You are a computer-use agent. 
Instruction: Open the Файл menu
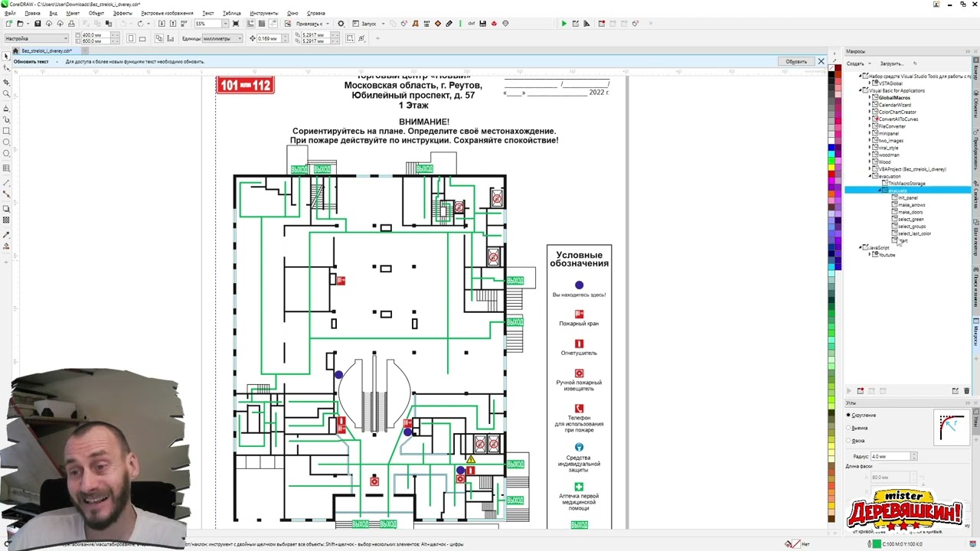click(x=10, y=13)
